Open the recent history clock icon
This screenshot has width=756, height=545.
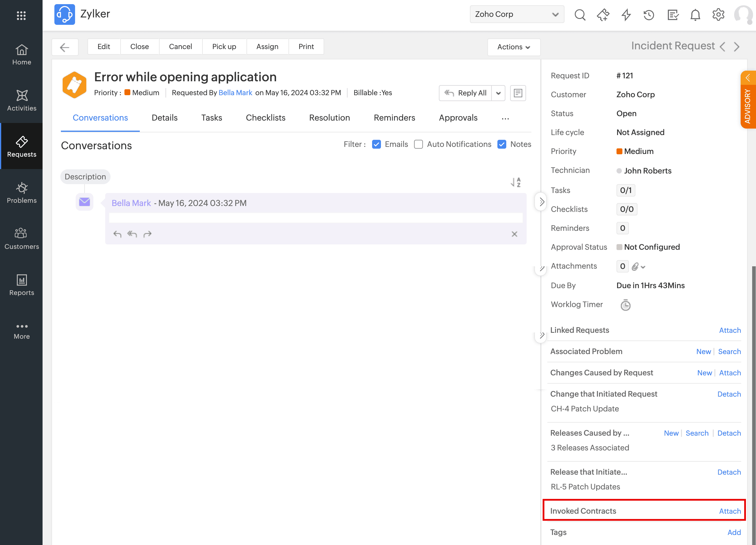point(649,15)
